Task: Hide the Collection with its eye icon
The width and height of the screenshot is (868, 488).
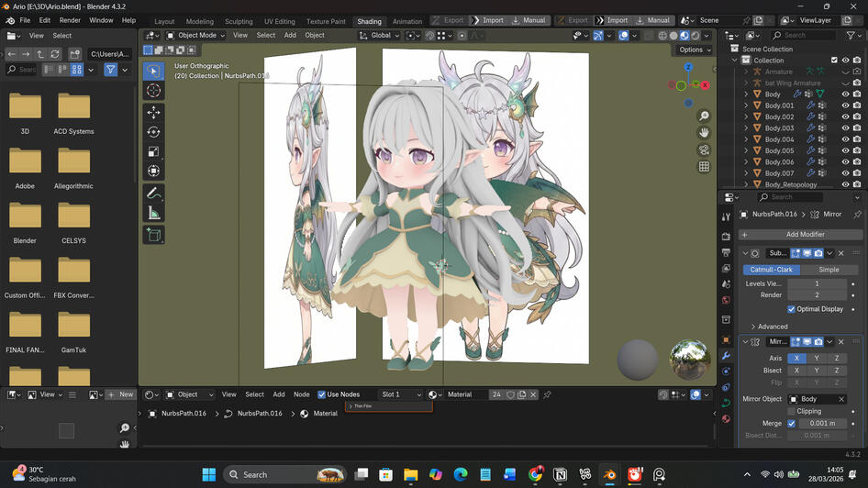Action: coord(845,61)
